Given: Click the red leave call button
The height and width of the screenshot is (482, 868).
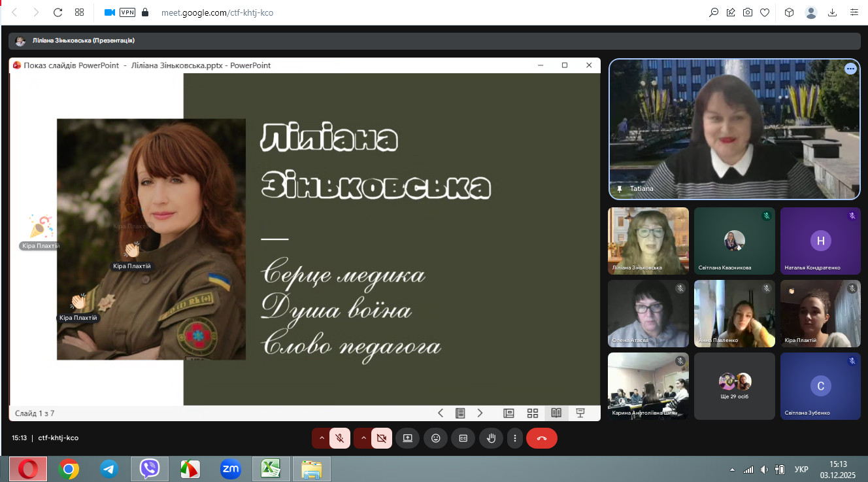Looking at the screenshot, I should point(541,438).
